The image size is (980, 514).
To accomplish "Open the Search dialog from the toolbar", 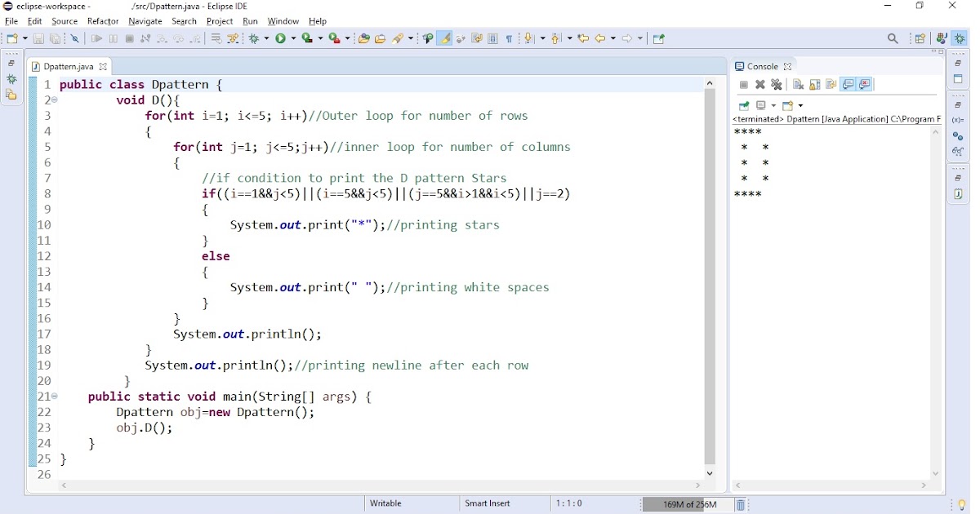I will tap(893, 38).
